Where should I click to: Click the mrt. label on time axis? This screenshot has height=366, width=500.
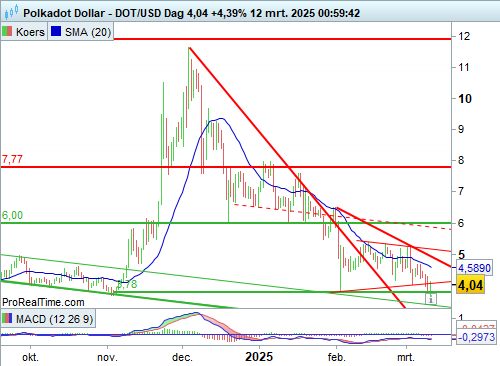pyautogui.click(x=406, y=357)
